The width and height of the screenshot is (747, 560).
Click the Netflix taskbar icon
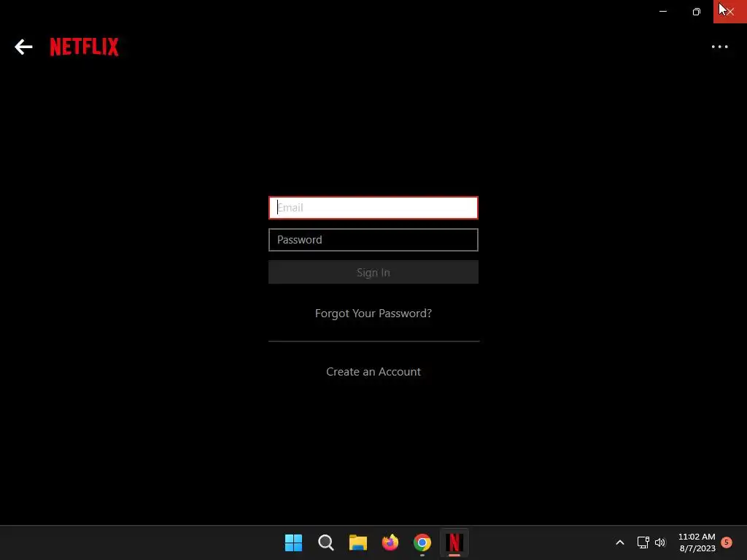point(454,542)
